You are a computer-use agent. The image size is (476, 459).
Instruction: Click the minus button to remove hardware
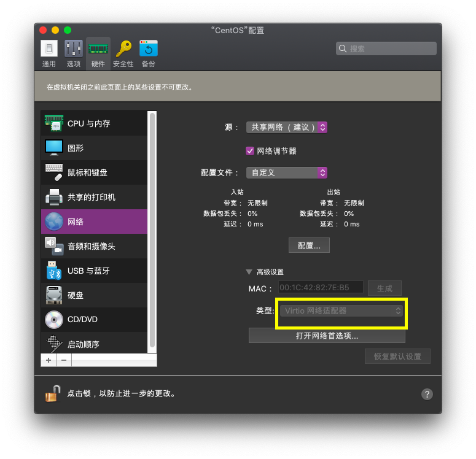[64, 360]
